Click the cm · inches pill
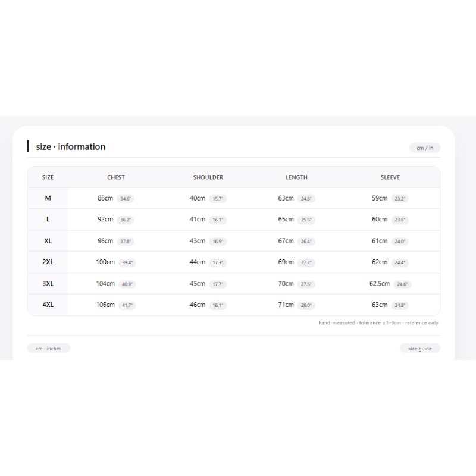The image size is (476, 476). coord(49,349)
